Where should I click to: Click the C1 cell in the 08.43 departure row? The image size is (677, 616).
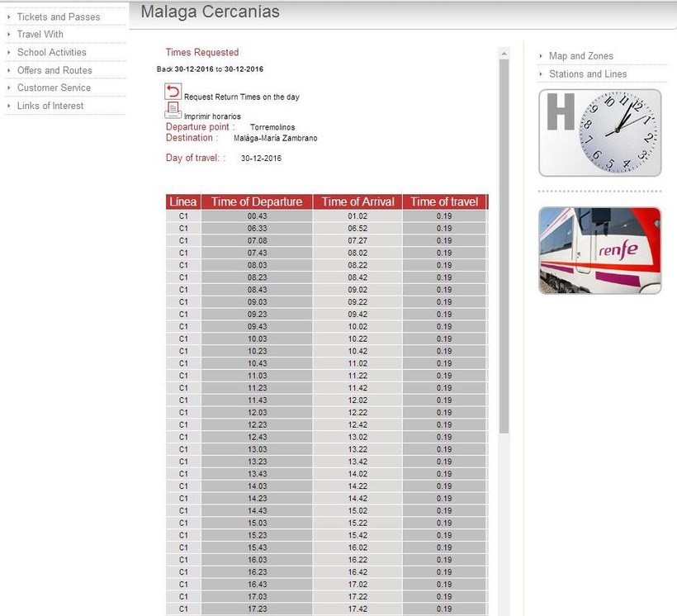point(183,290)
